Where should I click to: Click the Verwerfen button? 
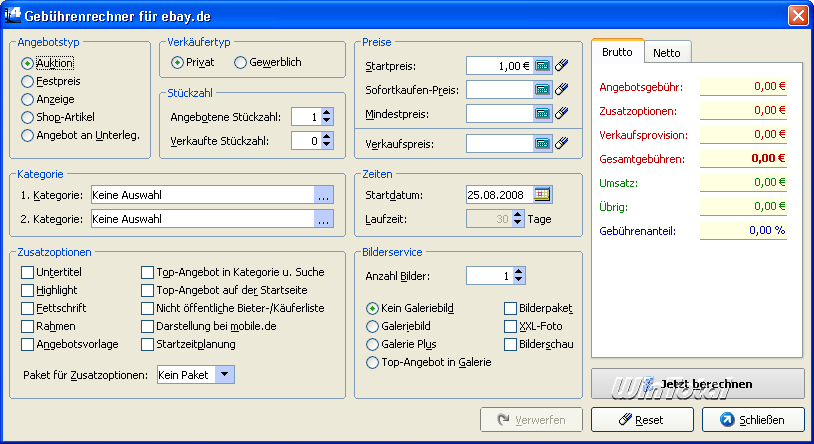coord(532,420)
